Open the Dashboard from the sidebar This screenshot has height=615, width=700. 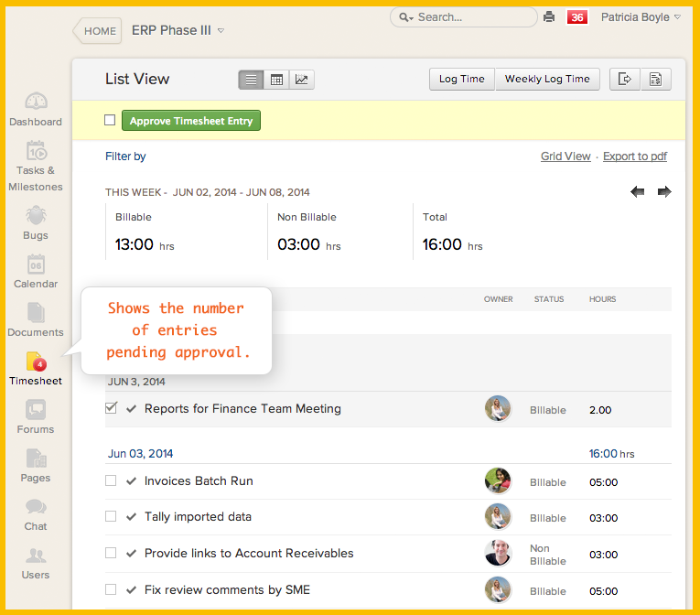(x=36, y=109)
